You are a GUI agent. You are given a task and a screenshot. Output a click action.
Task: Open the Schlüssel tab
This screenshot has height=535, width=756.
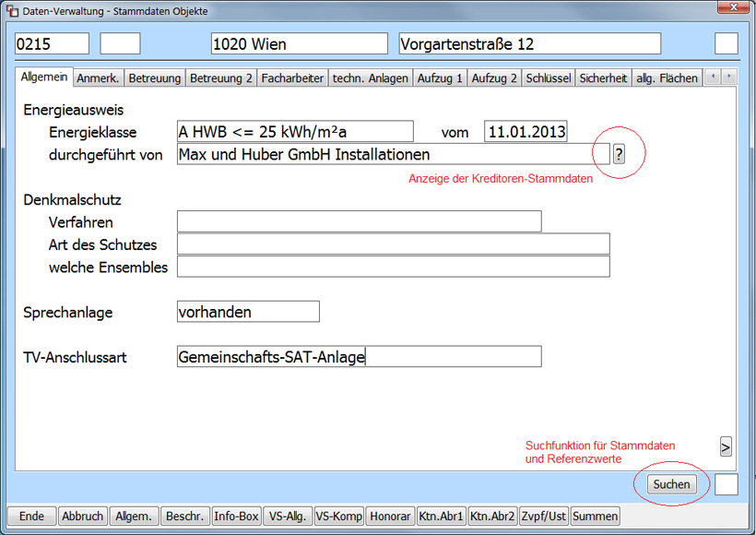(x=548, y=78)
